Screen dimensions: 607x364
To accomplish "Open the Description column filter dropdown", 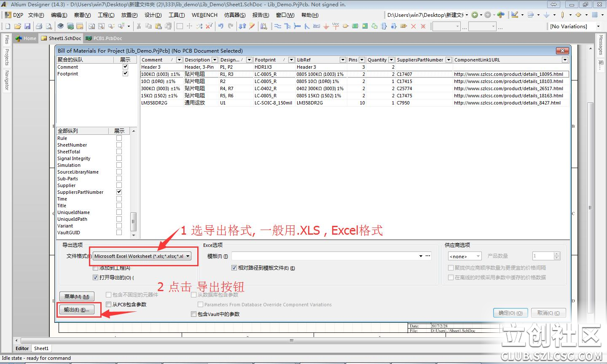I will pos(215,60).
